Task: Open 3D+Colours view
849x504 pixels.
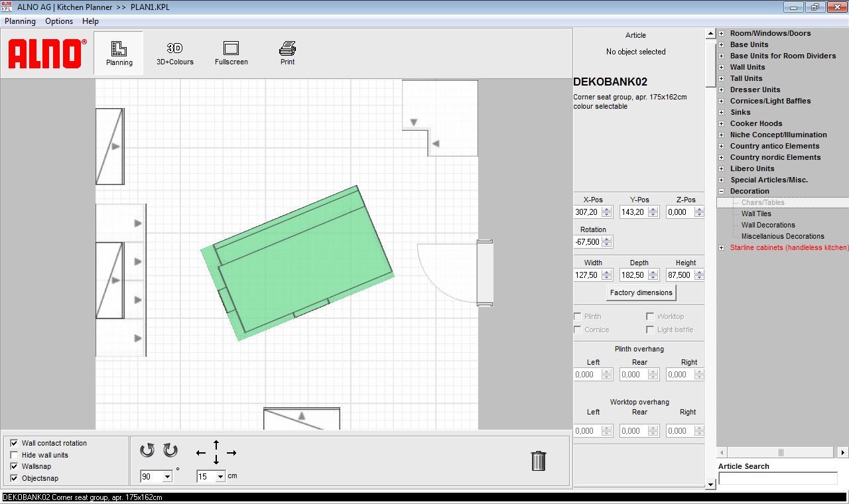Action: (174, 54)
